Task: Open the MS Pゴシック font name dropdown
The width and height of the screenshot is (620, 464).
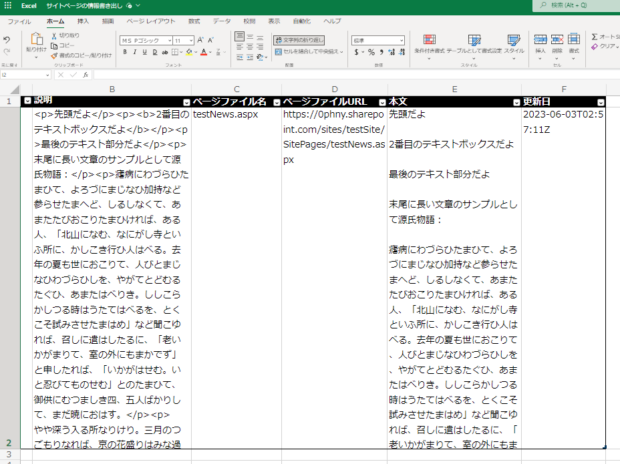Action: (x=170, y=41)
